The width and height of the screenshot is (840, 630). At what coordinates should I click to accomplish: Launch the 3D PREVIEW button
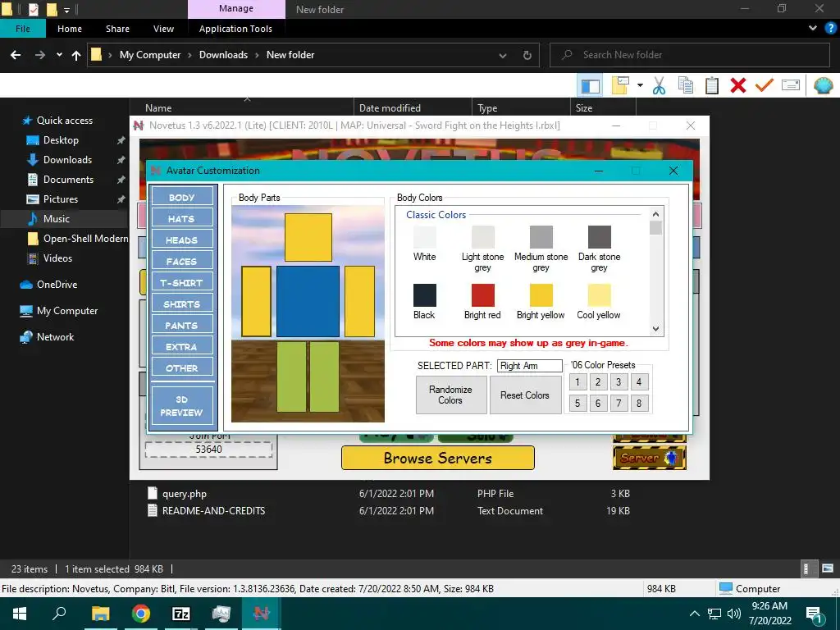[x=182, y=405]
